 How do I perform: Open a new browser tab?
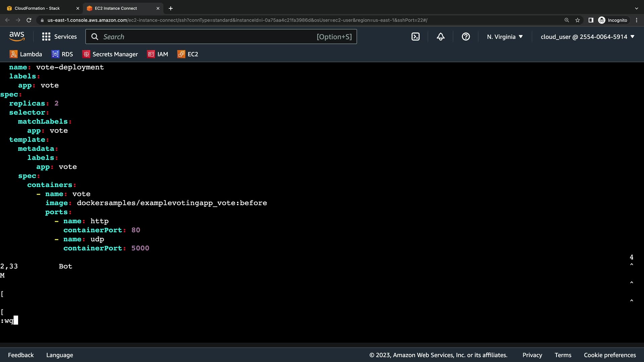coord(170,8)
